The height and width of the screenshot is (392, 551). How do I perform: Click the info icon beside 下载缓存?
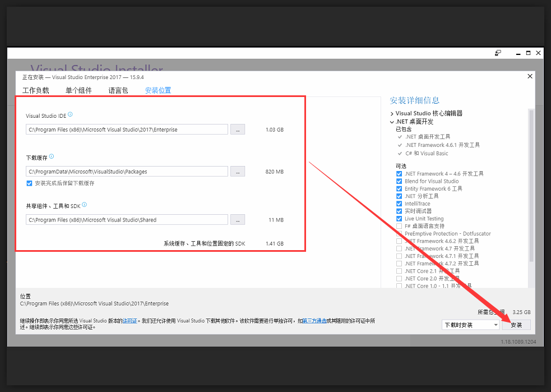point(52,156)
